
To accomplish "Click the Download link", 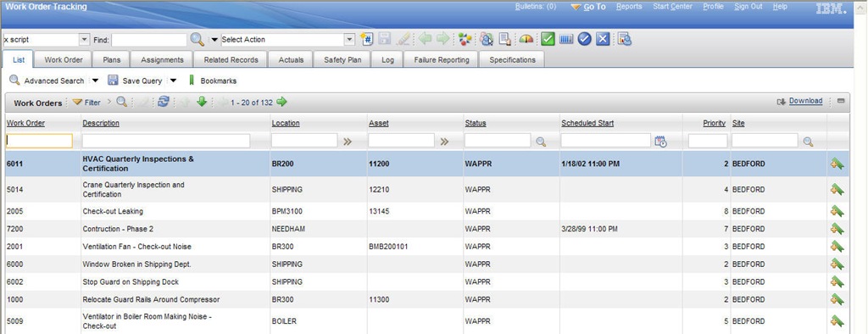I will [805, 101].
